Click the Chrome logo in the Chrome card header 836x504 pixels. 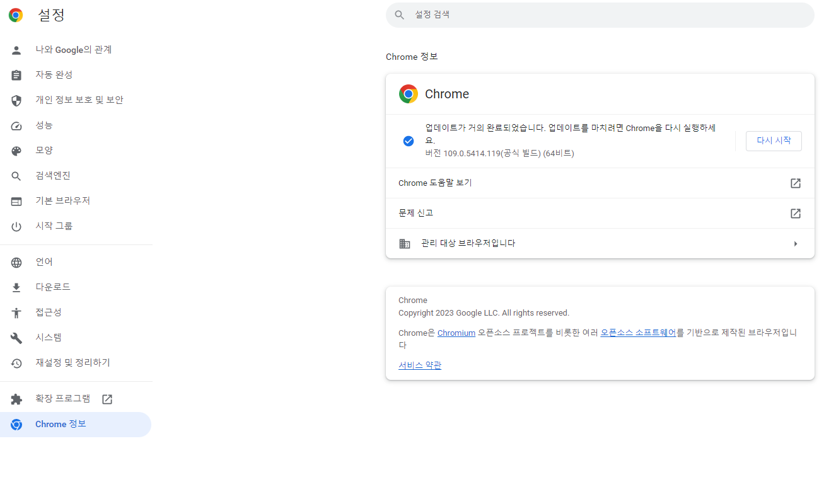pyautogui.click(x=409, y=94)
